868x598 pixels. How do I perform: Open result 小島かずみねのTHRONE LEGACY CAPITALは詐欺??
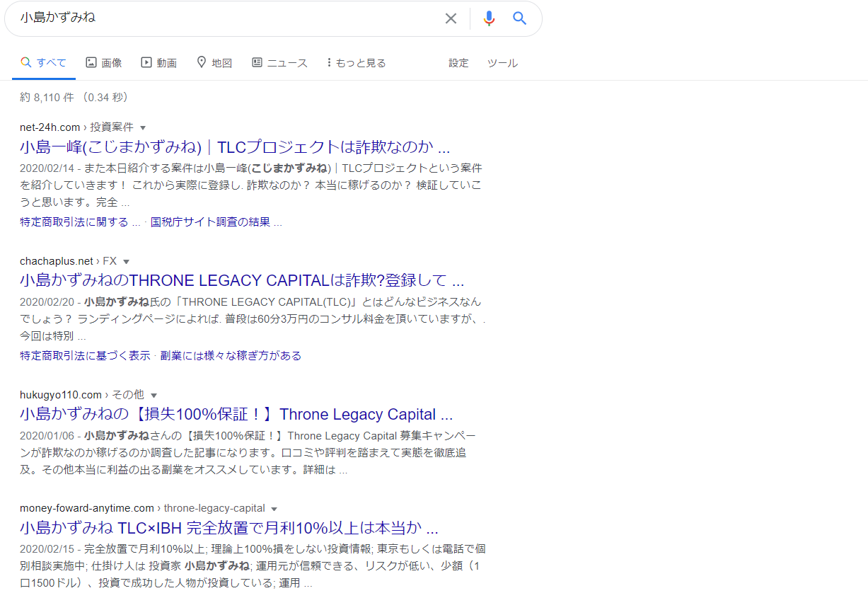coord(242,280)
